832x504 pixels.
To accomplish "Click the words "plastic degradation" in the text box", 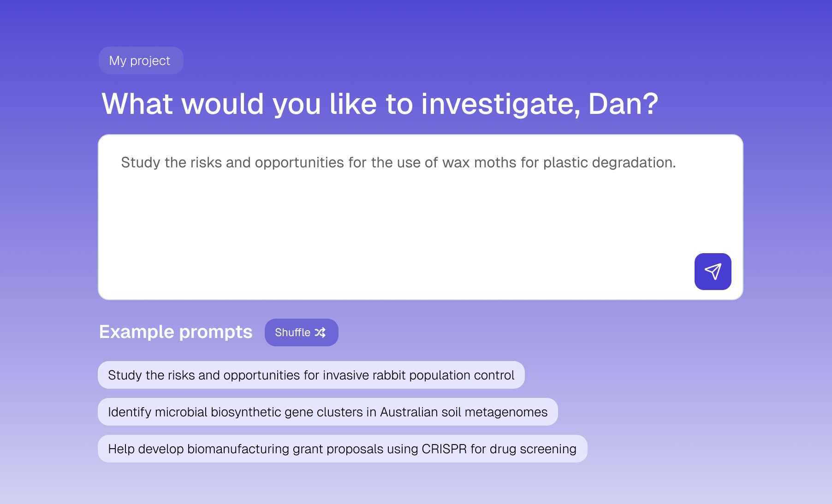I will tap(609, 162).
